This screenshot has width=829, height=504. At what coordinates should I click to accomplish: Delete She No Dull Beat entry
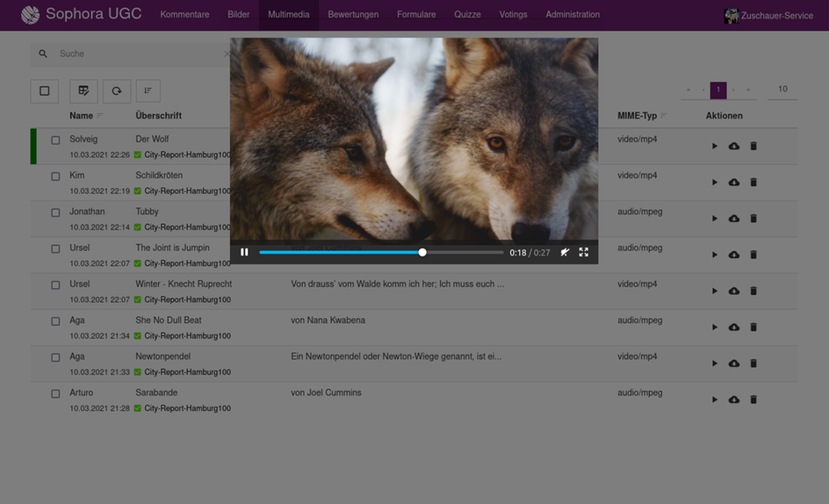point(753,328)
